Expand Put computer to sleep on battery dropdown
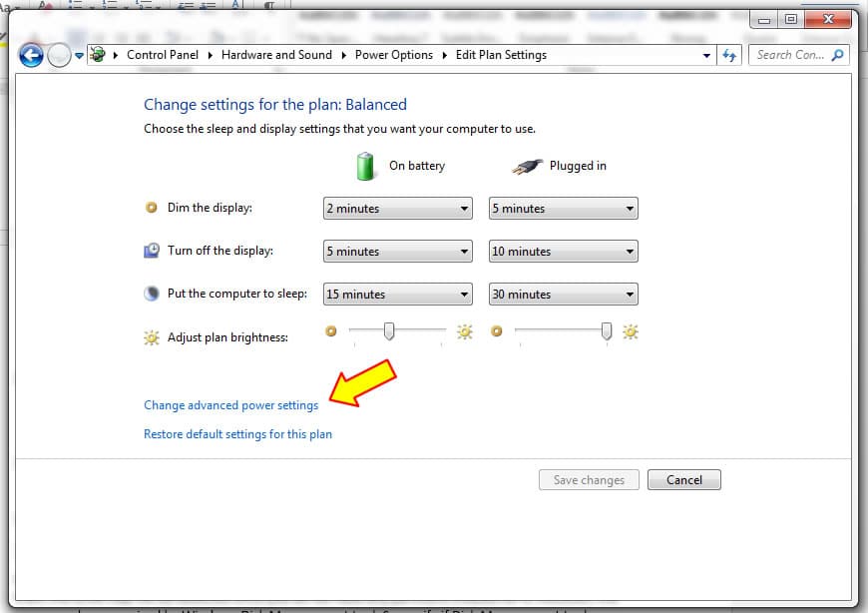The height and width of the screenshot is (613, 868). [398, 295]
